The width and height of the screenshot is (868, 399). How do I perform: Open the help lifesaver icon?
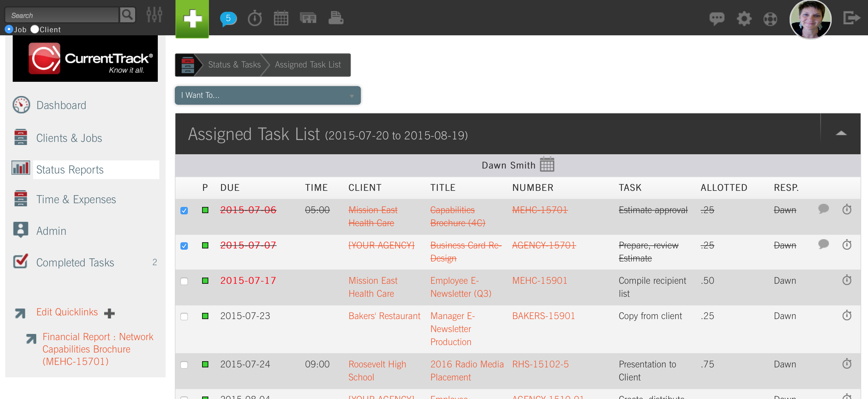pyautogui.click(x=770, y=19)
